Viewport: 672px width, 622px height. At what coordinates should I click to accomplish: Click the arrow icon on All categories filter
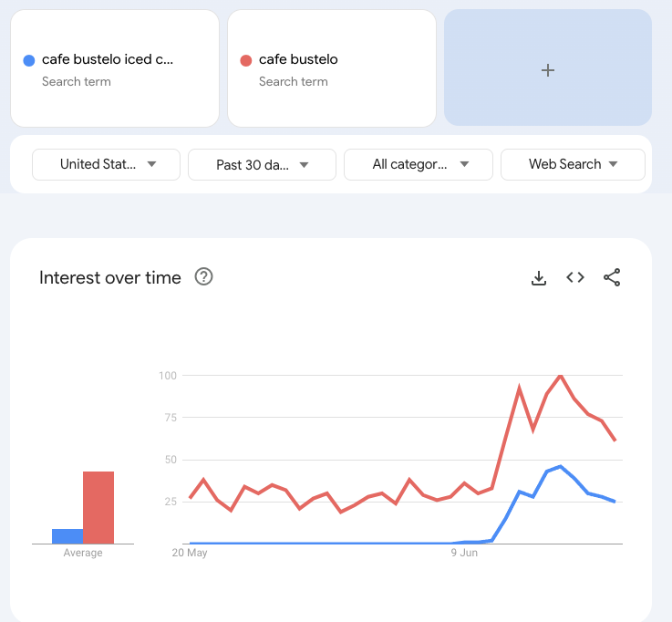point(464,164)
